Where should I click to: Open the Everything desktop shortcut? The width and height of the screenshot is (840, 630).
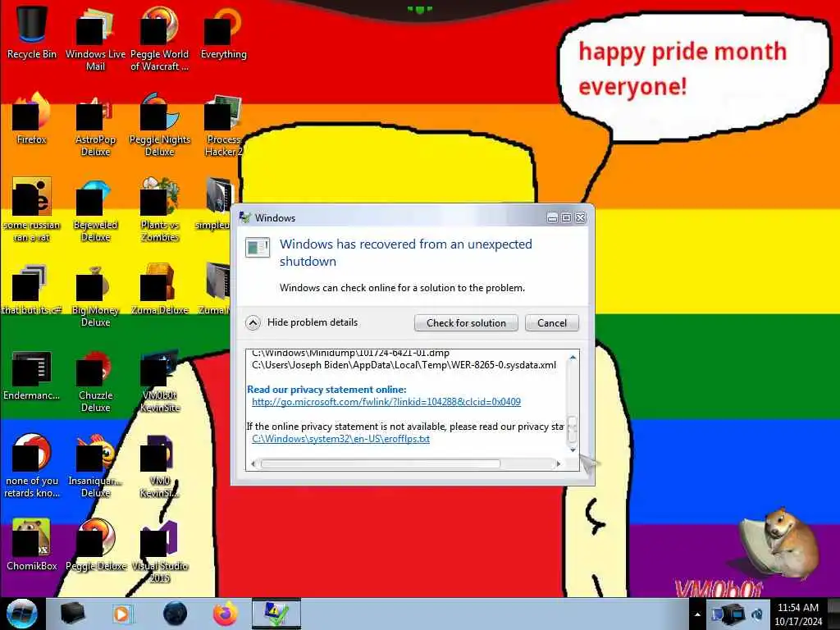tap(223, 32)
